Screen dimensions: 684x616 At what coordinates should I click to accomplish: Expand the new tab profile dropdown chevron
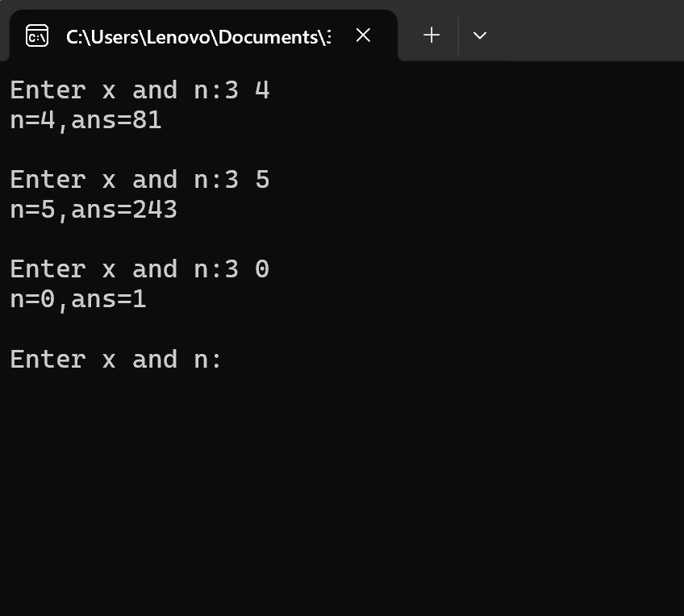480,35
